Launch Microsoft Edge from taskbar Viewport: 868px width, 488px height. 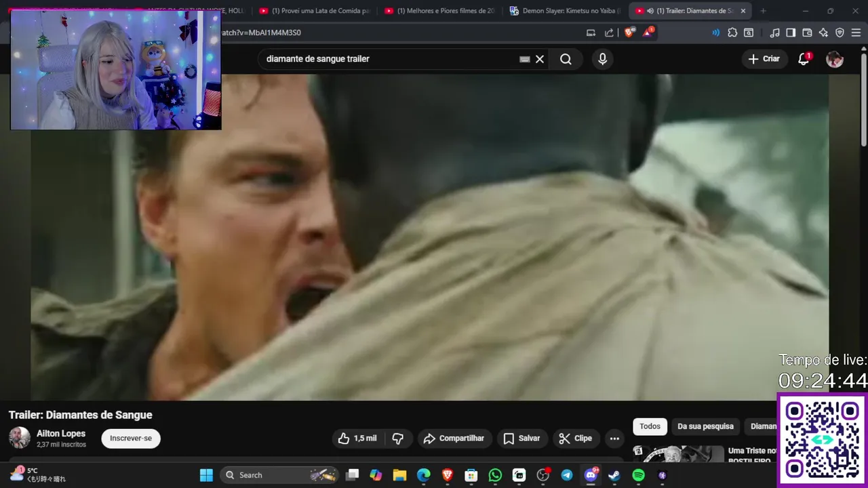point(423,475)
